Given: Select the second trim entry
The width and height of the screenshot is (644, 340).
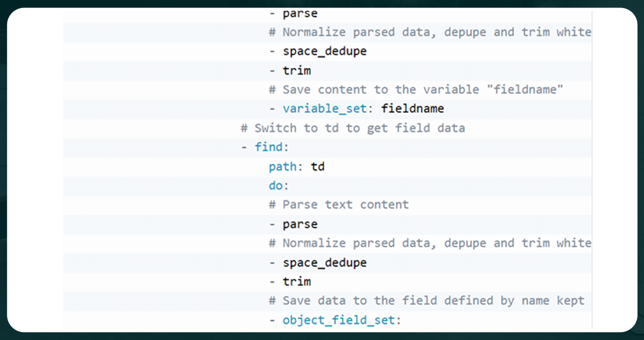Looking at the screenshot, I should tap(296, 281).
